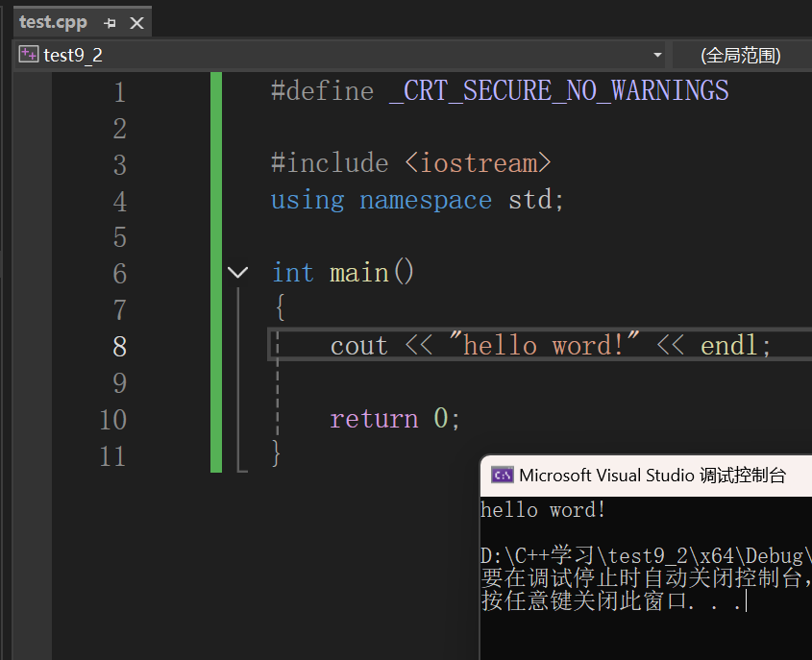Click cout on line 8

click(358, 346)
